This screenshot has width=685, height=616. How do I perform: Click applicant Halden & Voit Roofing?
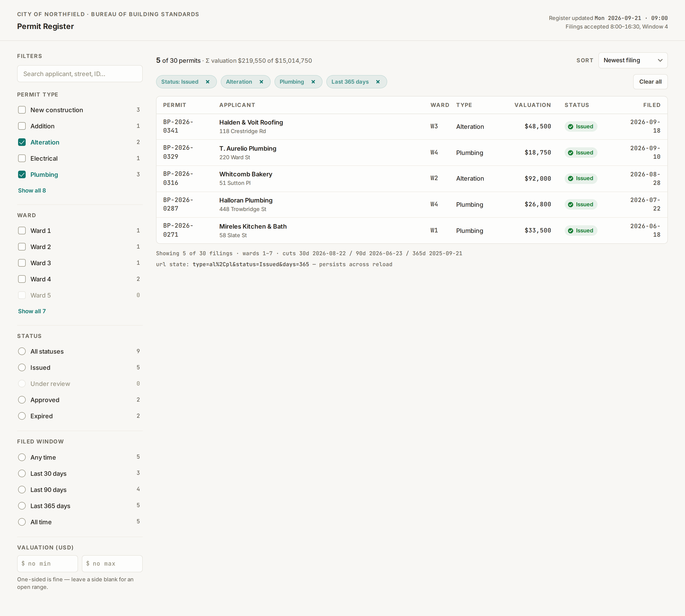pyautogui.click(x=251, y=123)
